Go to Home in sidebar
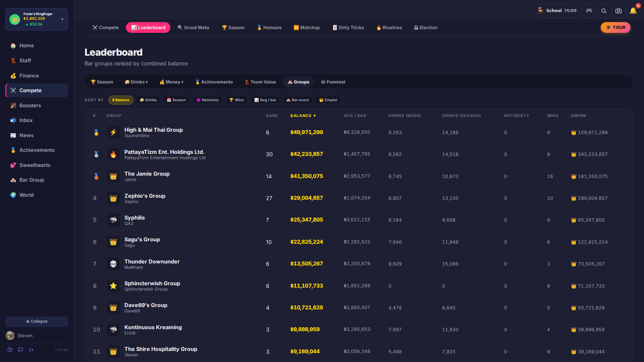The width and height of the screenshot is (644, 362). (x=37, y=46)
